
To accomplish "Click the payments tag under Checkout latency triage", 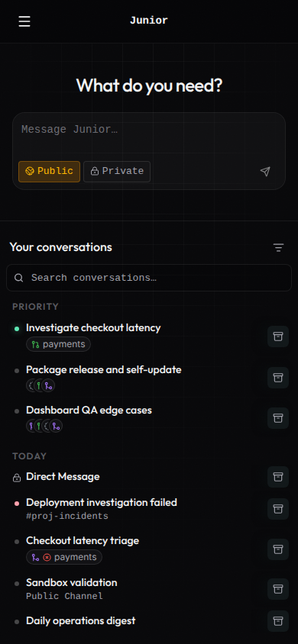I will [64, 557].
